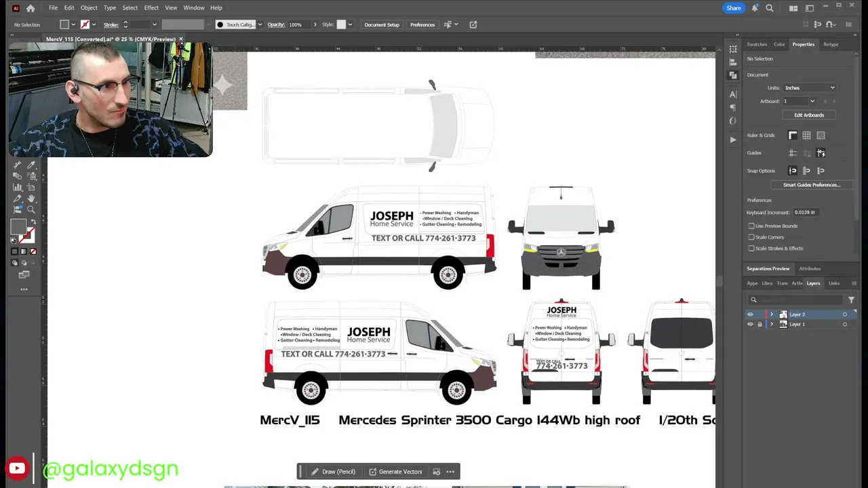This screenshot has width=868, height=488.
Task: Click Smart Guides icon in Guides row
Action: 821,153
